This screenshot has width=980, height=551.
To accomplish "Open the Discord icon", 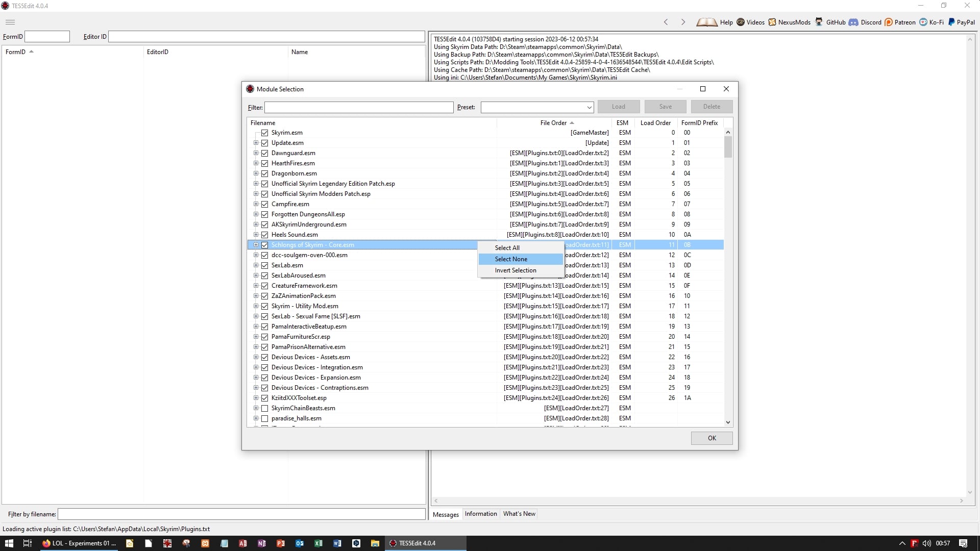I will [853, 22].
